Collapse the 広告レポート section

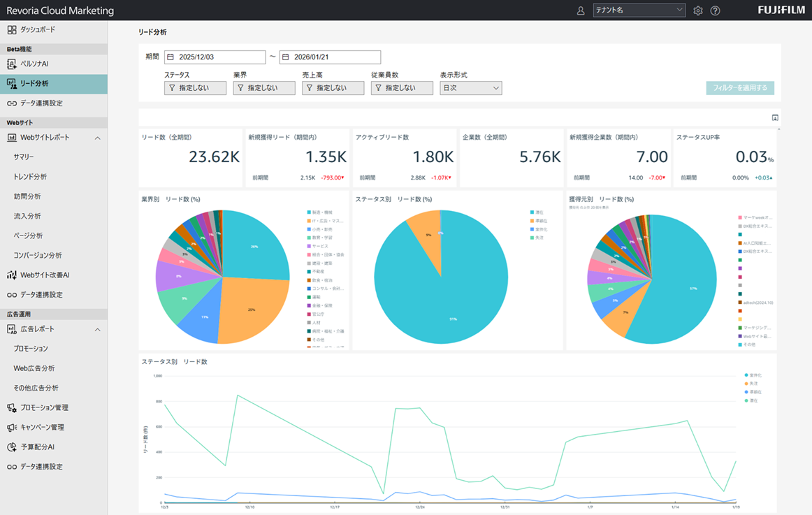97,330
